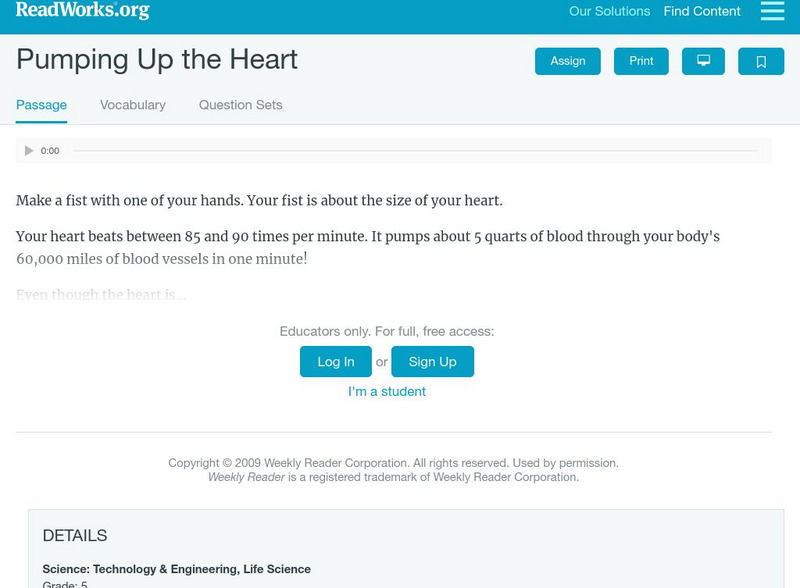The width and height of the screenshot is (800, 588).
Task: Click the 0:00 audio timestamp
Action: coord(49,150)
